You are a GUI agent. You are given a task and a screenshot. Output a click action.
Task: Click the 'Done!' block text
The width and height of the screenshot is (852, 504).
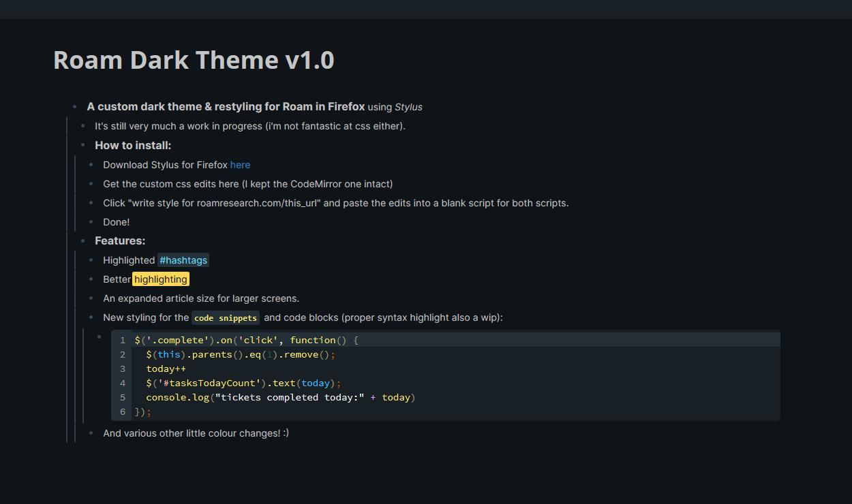pyautogui.click(x=117, y=222)
